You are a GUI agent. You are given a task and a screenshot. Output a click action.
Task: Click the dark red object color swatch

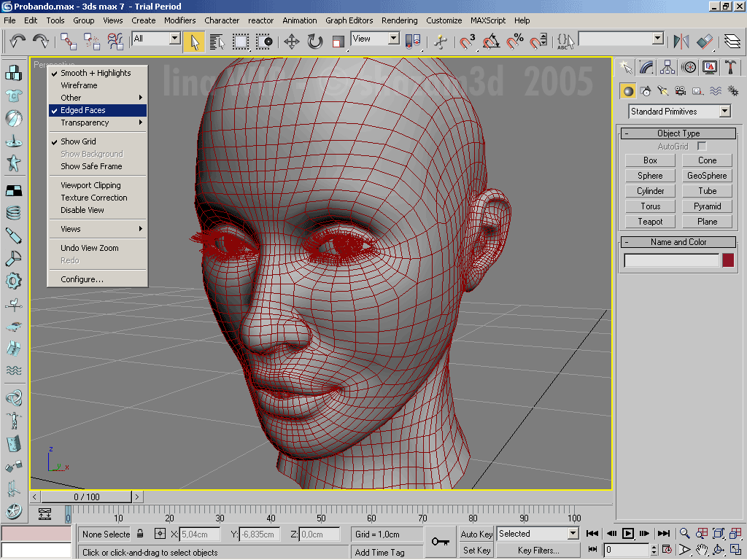pos(728,260)
